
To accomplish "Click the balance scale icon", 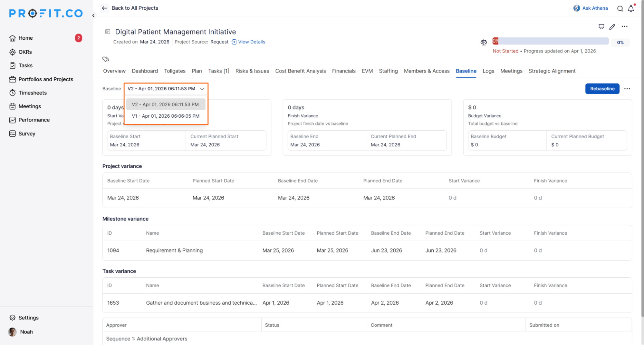I will click(484, 42).
